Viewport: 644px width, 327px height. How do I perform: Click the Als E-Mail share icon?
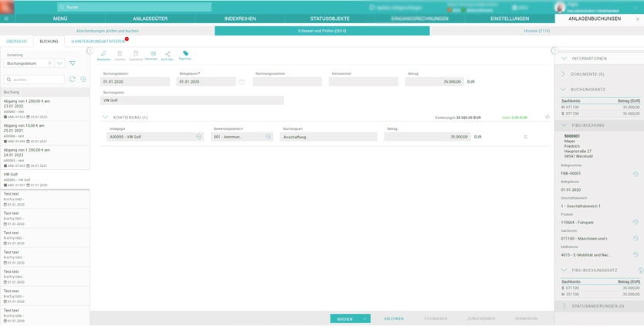coord(168,55)
